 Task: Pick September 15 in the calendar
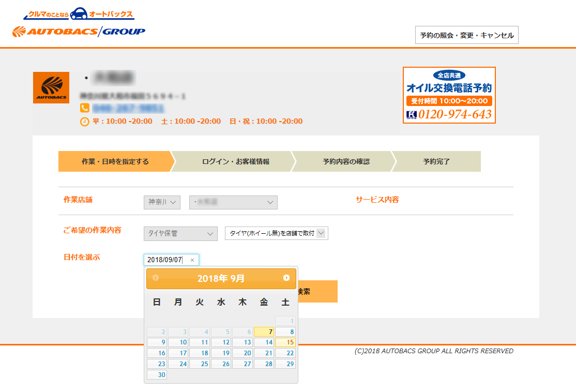[x=285, y=342]
